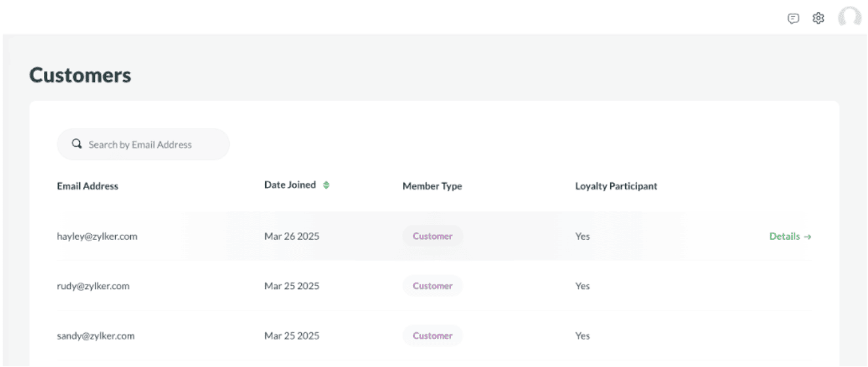Click the Loyalty Participant column header
868x367 pixels.
pyautogui.click(x=616, y=186)
